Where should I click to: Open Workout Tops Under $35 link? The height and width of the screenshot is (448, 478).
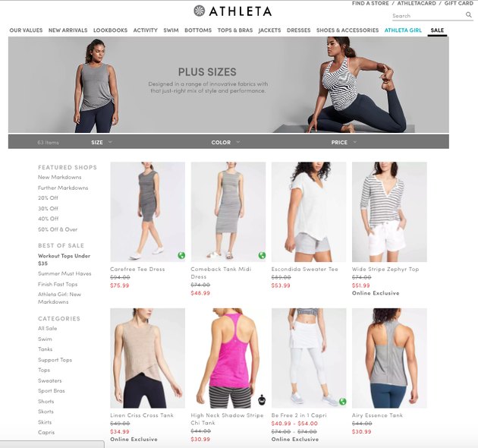click(64, 260)
